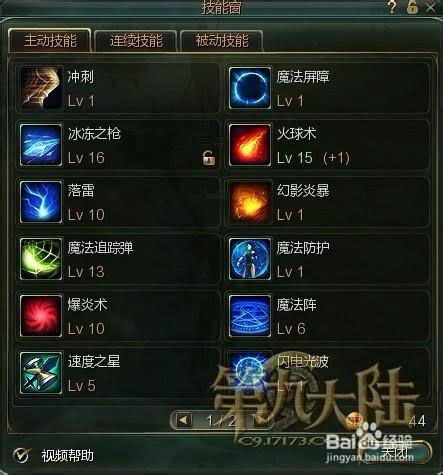Image resolution: width=443 pixels, height=475 pixels.
Task: Click the 魔法防护 shield skill icon
Action: point(250,259)
